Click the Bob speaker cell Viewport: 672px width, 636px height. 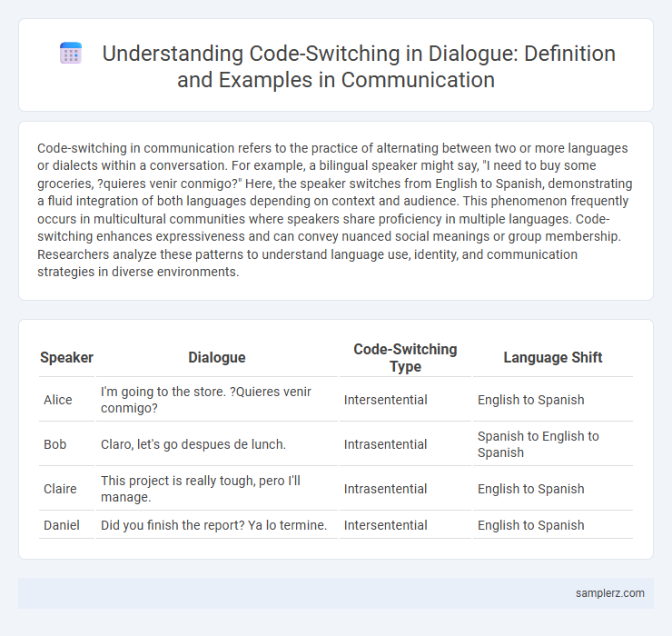pyautogui.click(x=54, y=444)
